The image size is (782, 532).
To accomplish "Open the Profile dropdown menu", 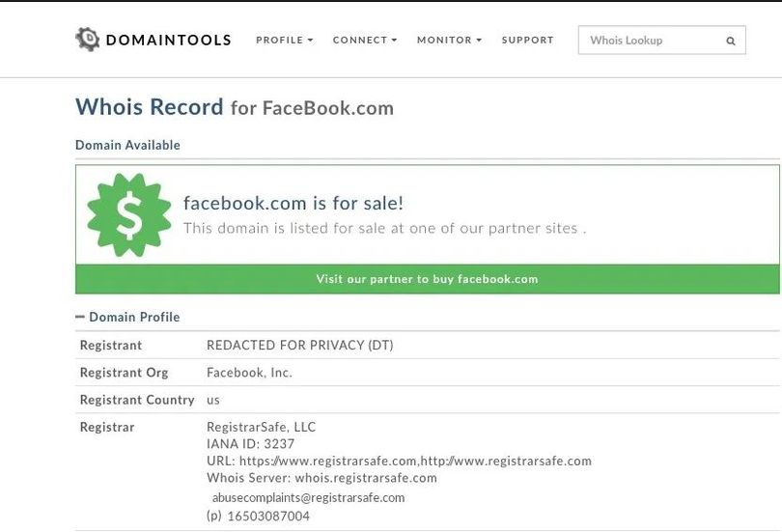I will pyautogui.click(x=284, y=40).
